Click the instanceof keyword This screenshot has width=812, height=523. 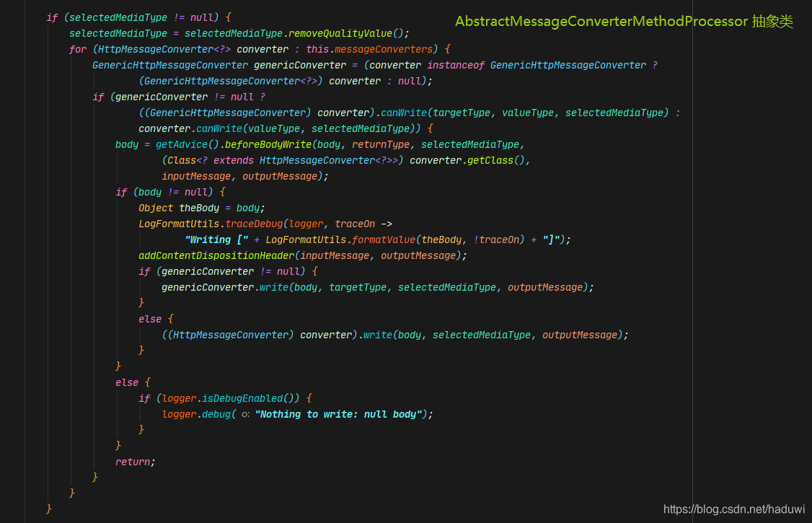coord(456,65)
